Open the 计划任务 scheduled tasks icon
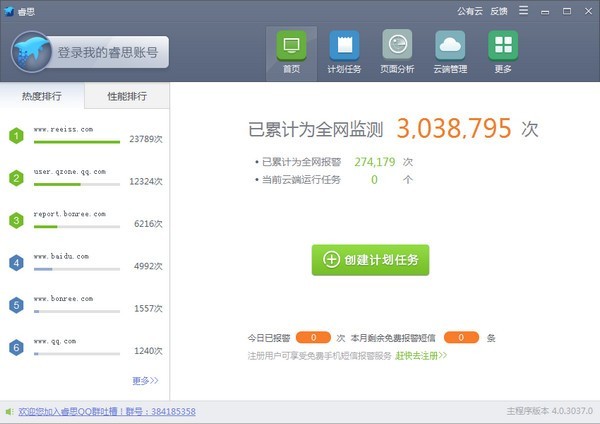The width and height of the screenshot is (600, 424). pyautogui.click(x=344, y=46)
